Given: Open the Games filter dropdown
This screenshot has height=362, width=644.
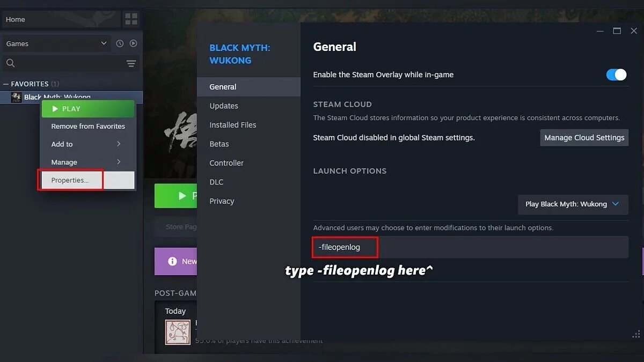Looking at the screenshot, I should point(56,43).
